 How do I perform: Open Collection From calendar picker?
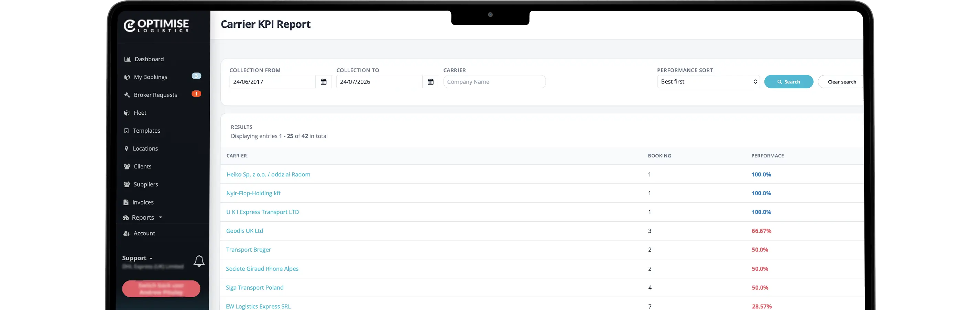[x=324, y=82]
